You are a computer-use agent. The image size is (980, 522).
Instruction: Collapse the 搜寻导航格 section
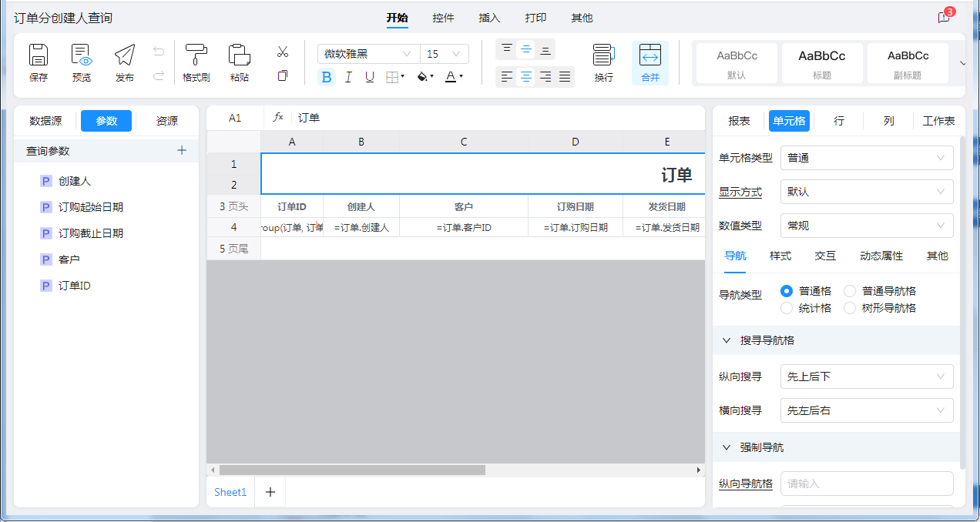point(727,340)
